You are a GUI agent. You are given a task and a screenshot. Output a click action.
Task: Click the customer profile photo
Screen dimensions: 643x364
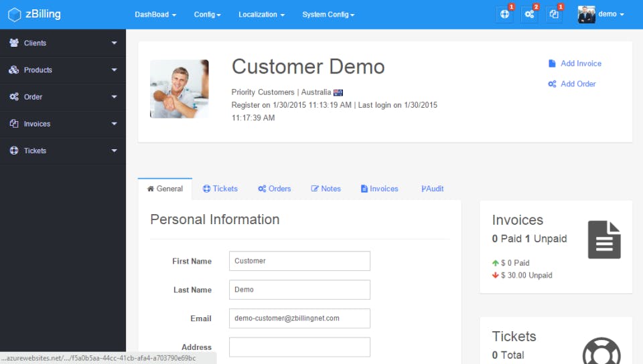180,89
